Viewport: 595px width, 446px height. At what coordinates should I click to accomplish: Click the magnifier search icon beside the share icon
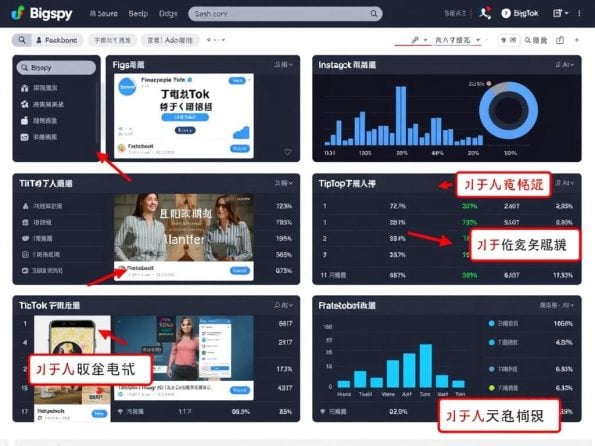tap(528, 40)
